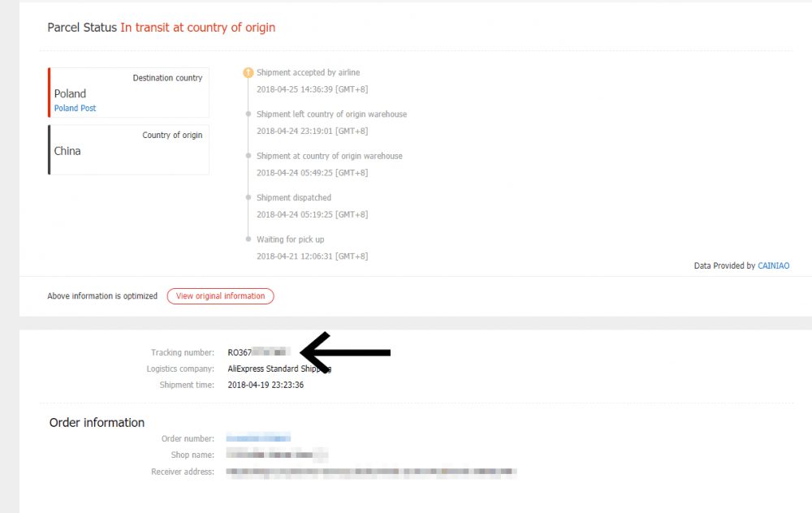Image resolution: width=812 pixels, height=513 pixels.
Task: Click the orange latest-status timeline icon
Action: (x=248, y=72)
